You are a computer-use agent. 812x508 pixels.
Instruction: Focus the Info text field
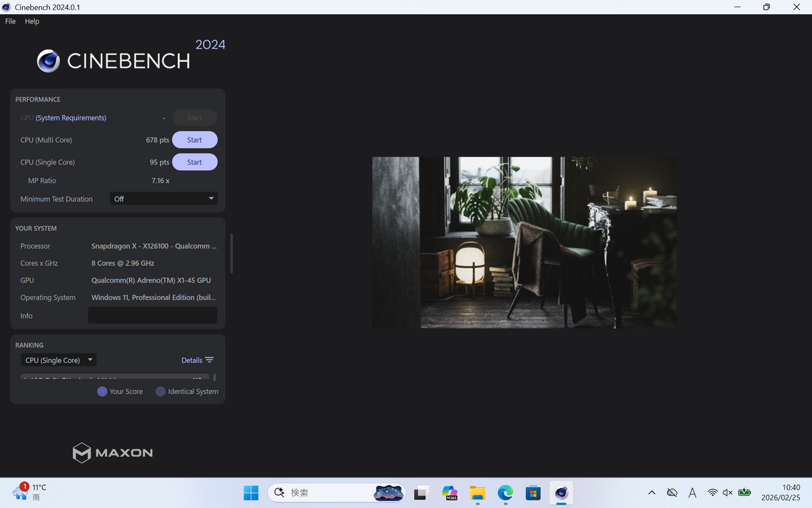pyautogui.click(x=153, y=316)
